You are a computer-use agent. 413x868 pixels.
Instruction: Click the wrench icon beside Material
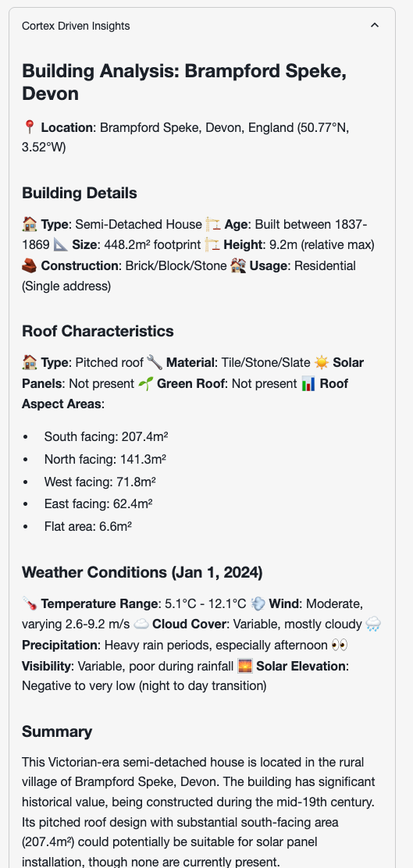pos(155,363)
